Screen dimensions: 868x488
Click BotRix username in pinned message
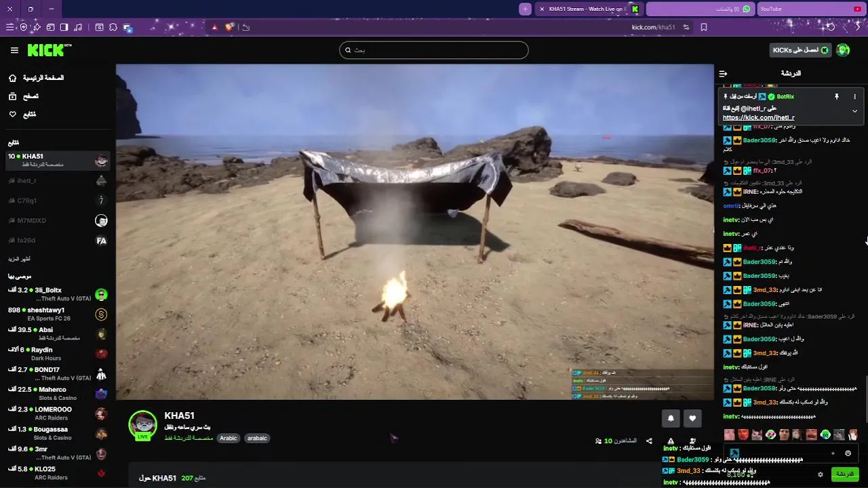click(x=785, y=97)
